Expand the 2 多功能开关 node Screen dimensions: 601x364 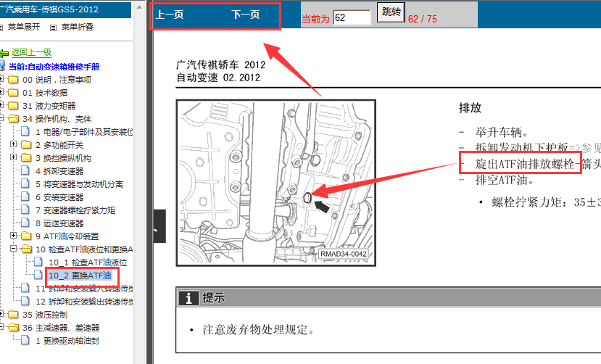pos(14,144)
